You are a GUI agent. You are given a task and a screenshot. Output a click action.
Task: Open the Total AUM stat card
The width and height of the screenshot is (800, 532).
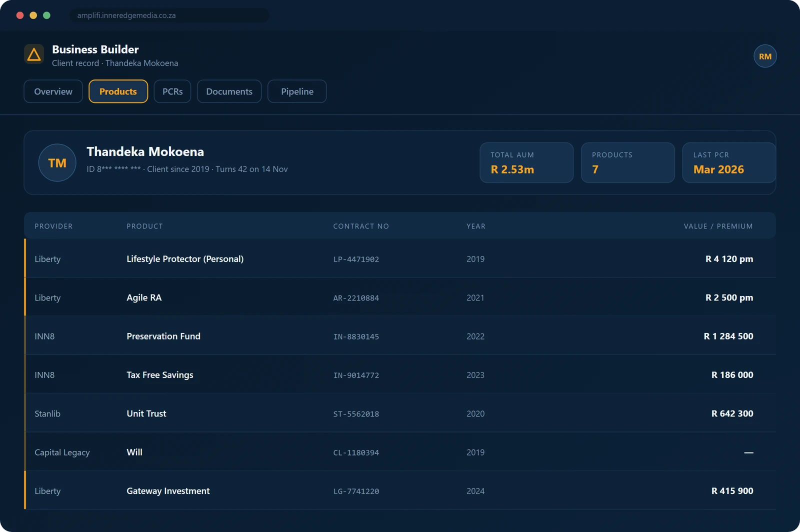526,162
